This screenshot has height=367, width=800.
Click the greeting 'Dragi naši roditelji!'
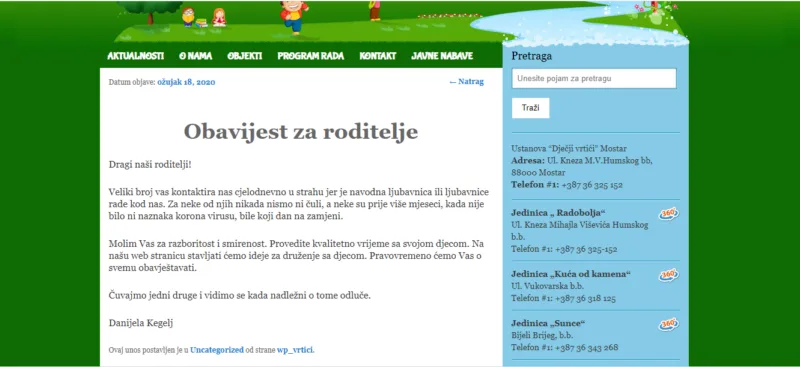(x=150, y=164)
